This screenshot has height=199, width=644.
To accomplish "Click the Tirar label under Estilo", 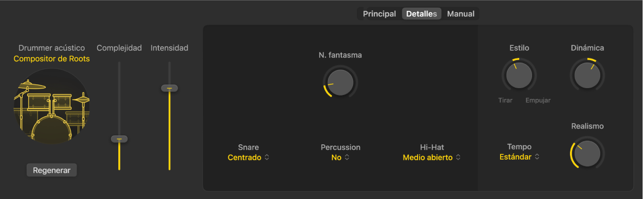I will tap(505, 100).
